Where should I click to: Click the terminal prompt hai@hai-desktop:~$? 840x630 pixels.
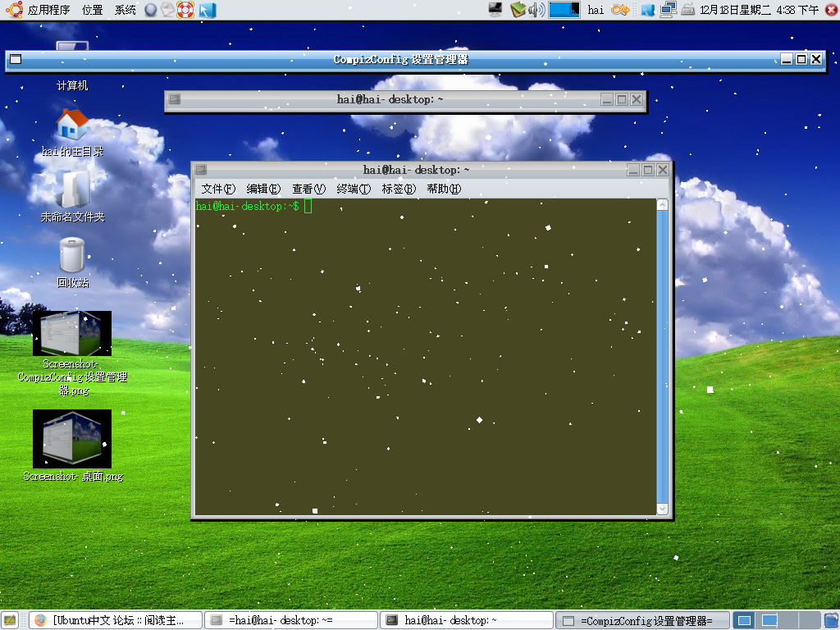[248, 206]
